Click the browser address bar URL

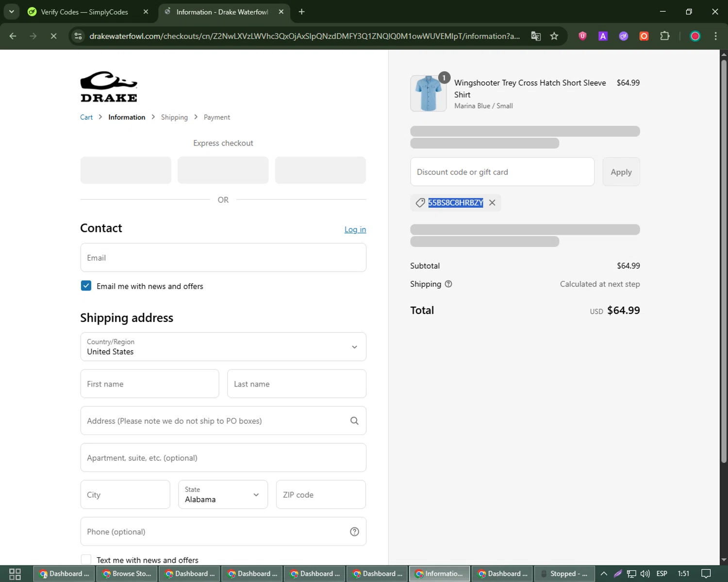304,36
